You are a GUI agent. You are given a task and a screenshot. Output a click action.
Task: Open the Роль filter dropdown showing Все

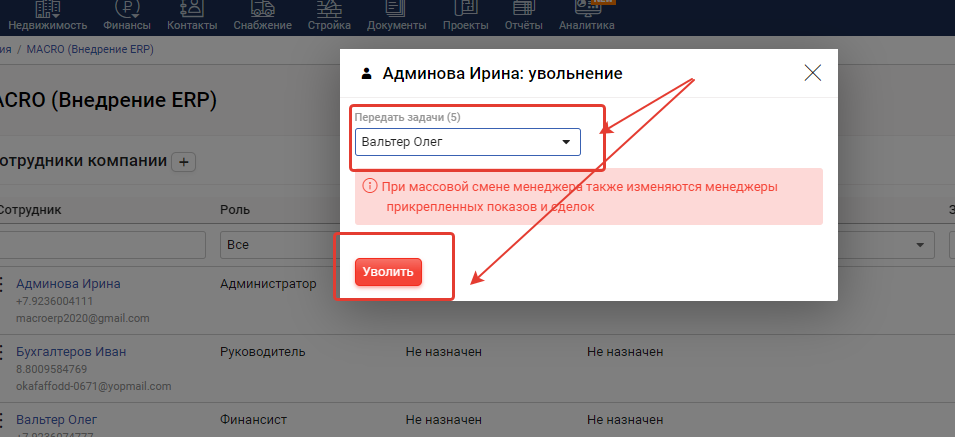(x=280, y=245)
